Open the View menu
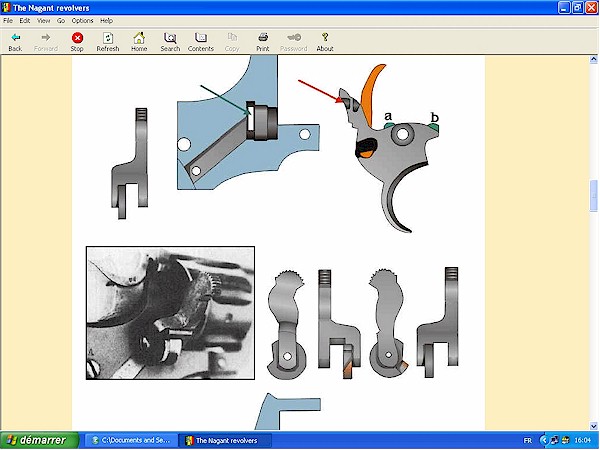 44,21
